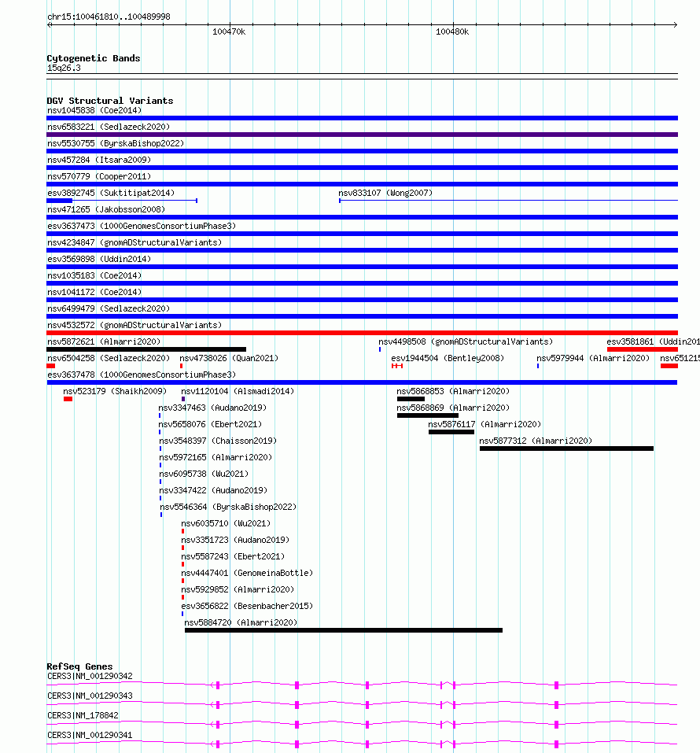Open nsv4447401 (GenomeinaBottle) label
This screenshot has height=753, width=700.
[x=247, y=574]
